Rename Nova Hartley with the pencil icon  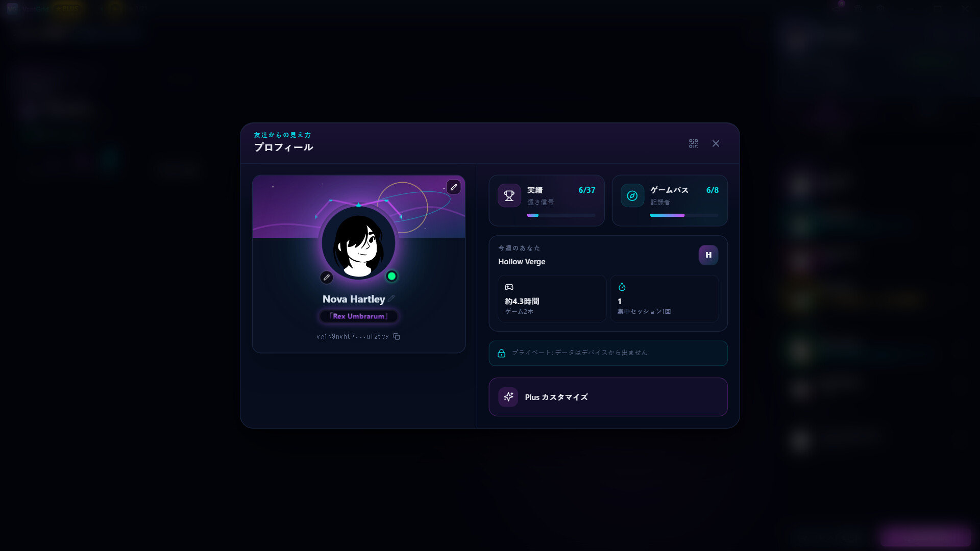[x=391, y=299]
